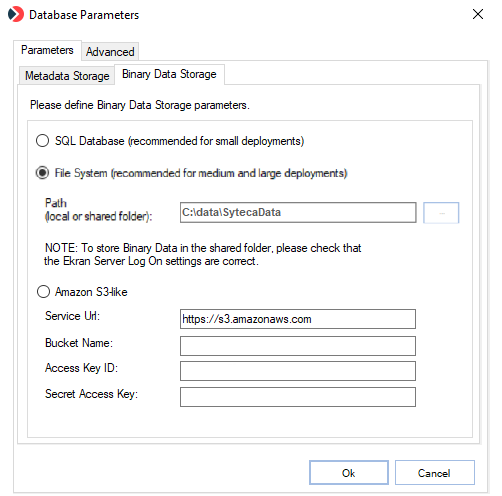Select the SQL Database radio option

(43, 141)
